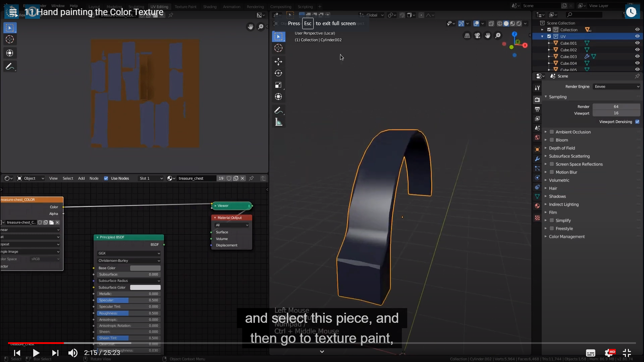The image size is (644, 362).
Task: Open the Output properties tab icon
Action: (x=537, y=109)
